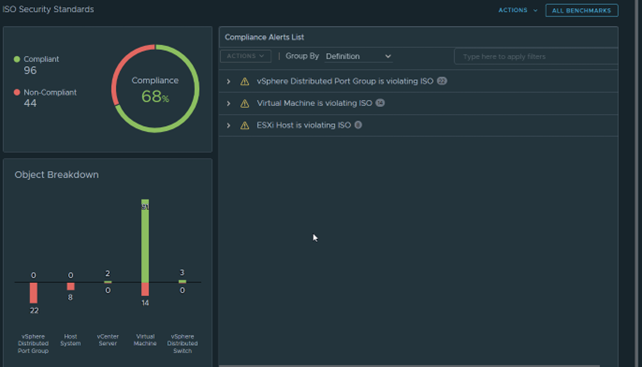Click the vSphere Distributed Port Group axis label

click(x=33, y=344)
